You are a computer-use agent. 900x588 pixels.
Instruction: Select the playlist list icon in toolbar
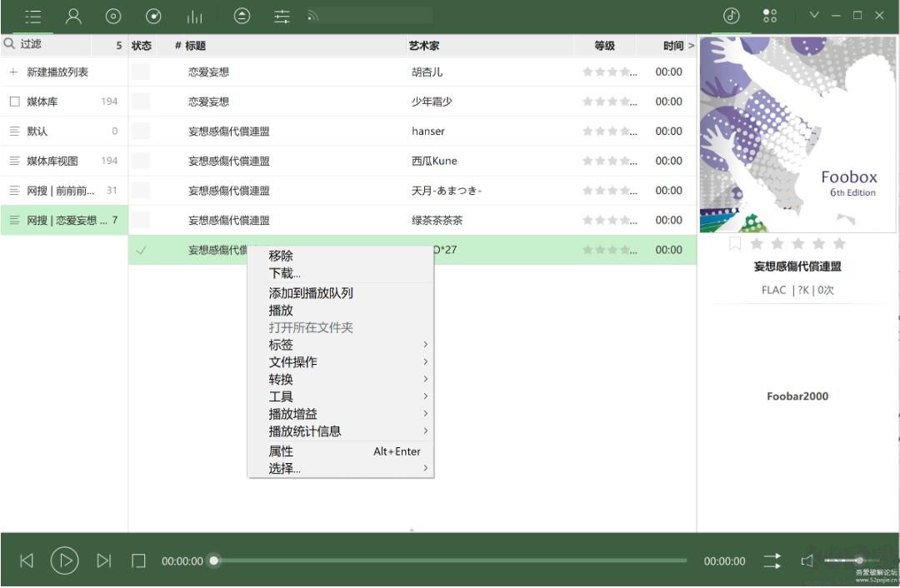point(32,16)
